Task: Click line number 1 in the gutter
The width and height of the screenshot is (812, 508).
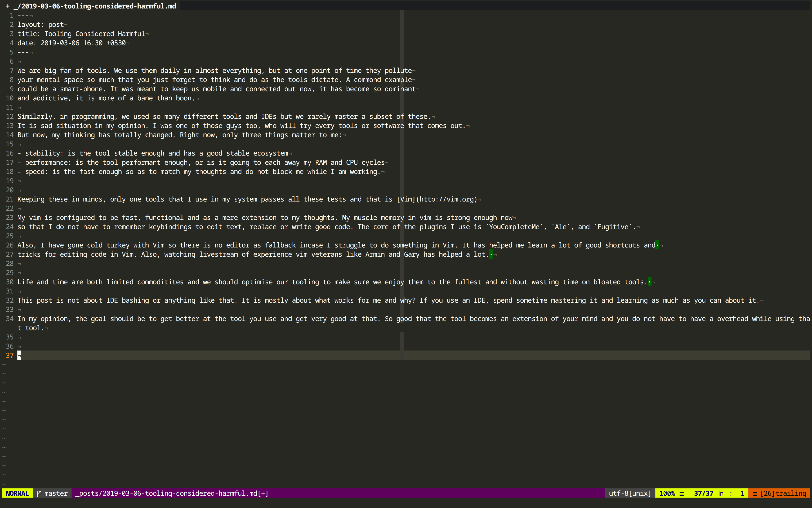Action: [12, 15]
